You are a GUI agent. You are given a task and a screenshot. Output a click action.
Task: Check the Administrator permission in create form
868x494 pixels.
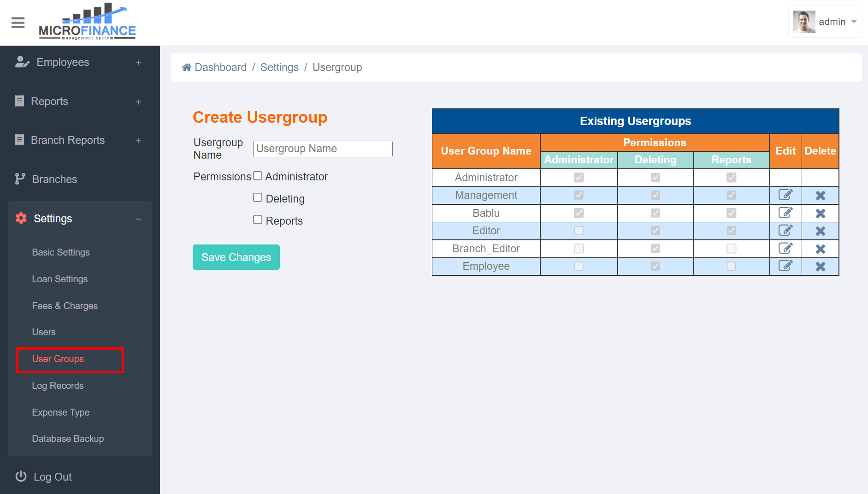pos(258,176)
